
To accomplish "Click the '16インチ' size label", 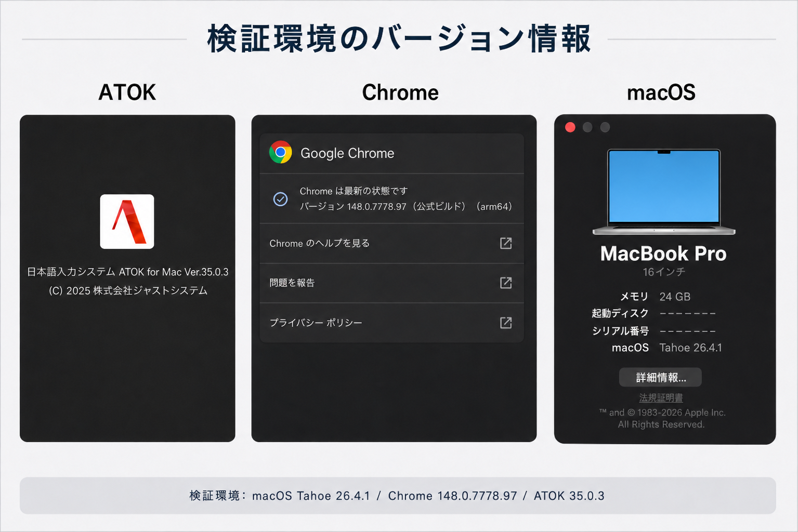I will pyautogui.click(x=664, y=272).
